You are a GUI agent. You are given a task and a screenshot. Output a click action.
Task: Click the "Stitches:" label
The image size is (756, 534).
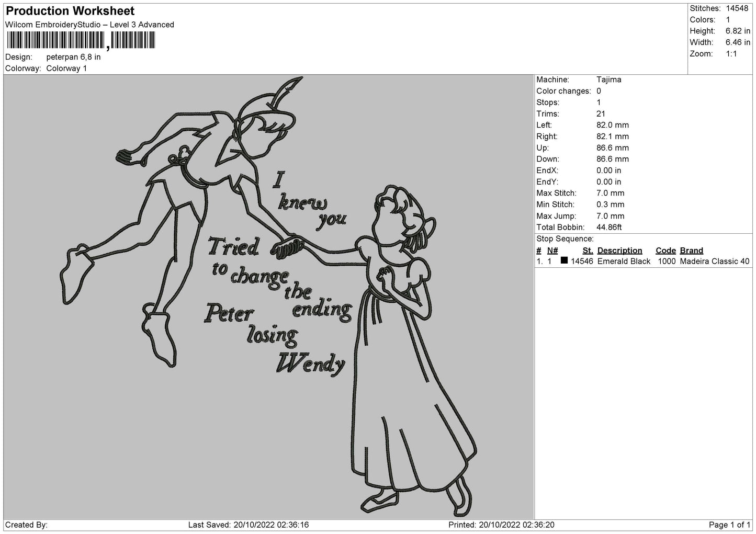pyautogui.click(x=705, y=8)
